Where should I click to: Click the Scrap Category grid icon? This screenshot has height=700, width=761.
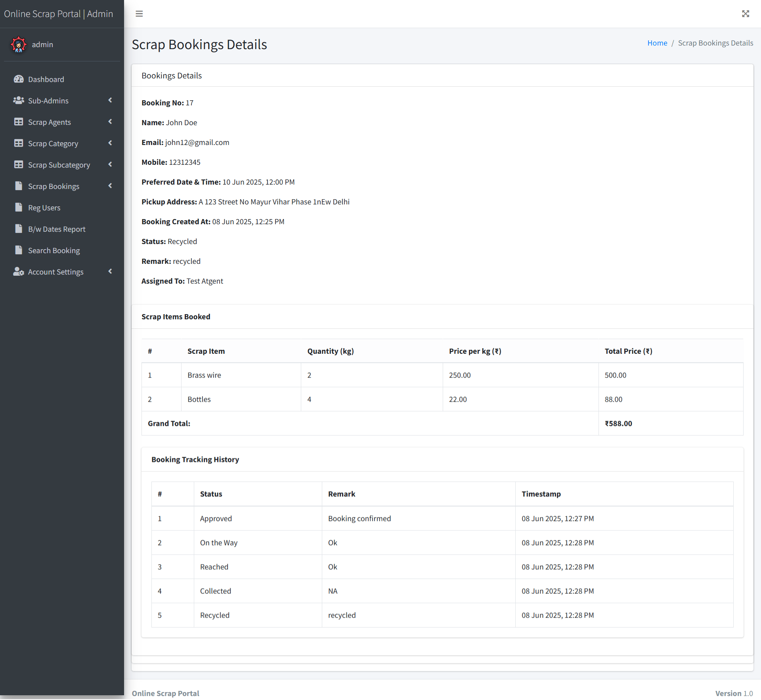pos(19,143)
